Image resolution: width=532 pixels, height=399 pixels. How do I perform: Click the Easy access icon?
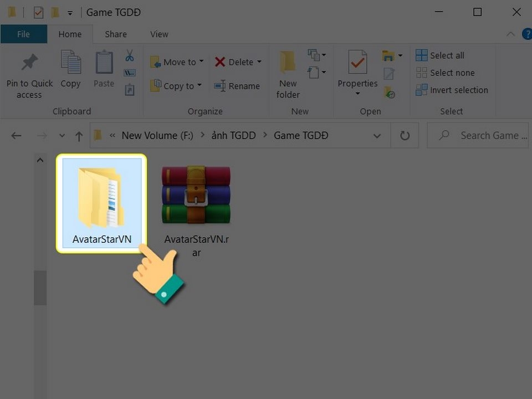click(x=314, y=72)
